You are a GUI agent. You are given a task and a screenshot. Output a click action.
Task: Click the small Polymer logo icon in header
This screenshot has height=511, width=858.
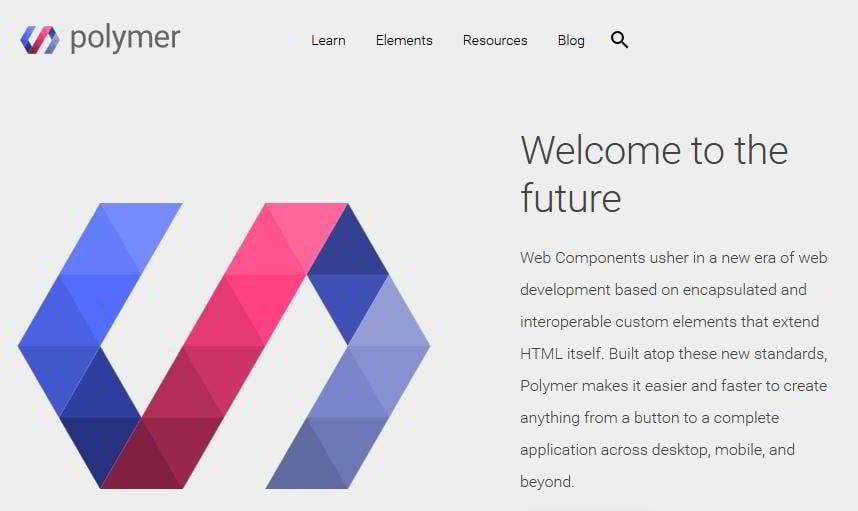39,40
